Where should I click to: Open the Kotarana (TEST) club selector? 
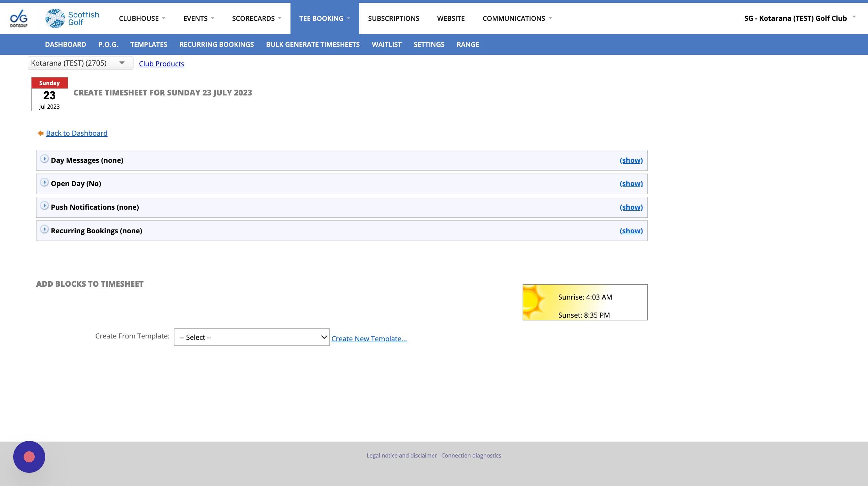(x=80, y=63)
